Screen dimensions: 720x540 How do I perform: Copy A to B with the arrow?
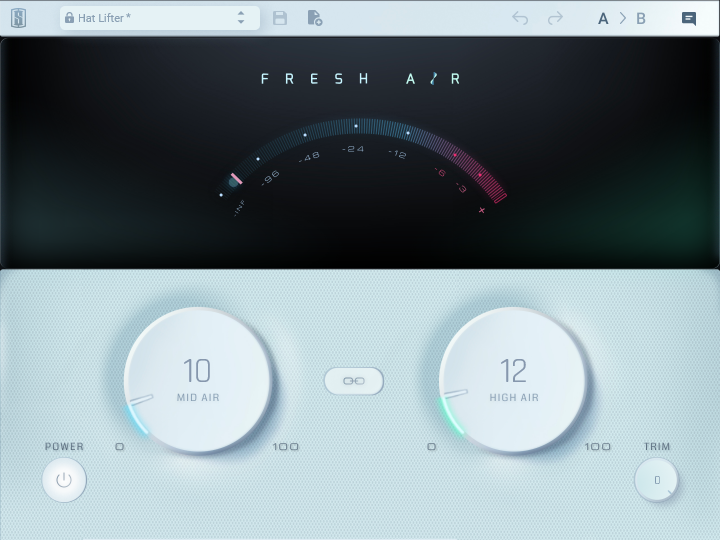tap(622, 18)
